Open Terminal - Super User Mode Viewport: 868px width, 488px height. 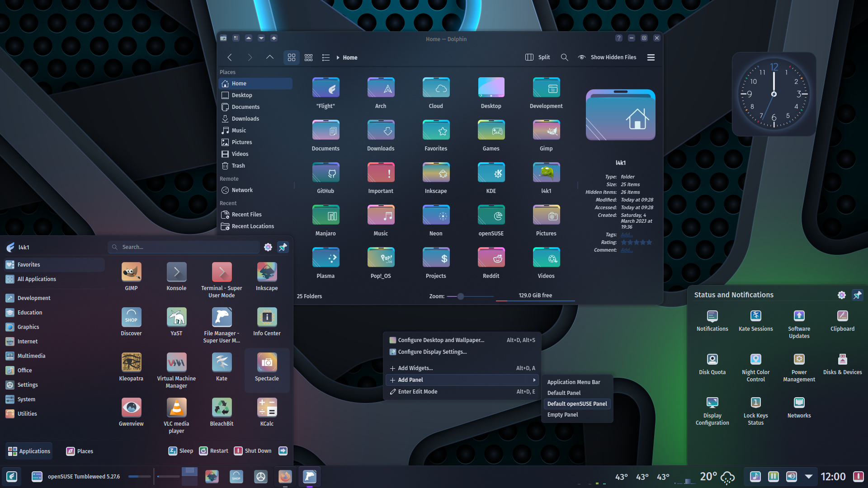[x=222, y=280]
